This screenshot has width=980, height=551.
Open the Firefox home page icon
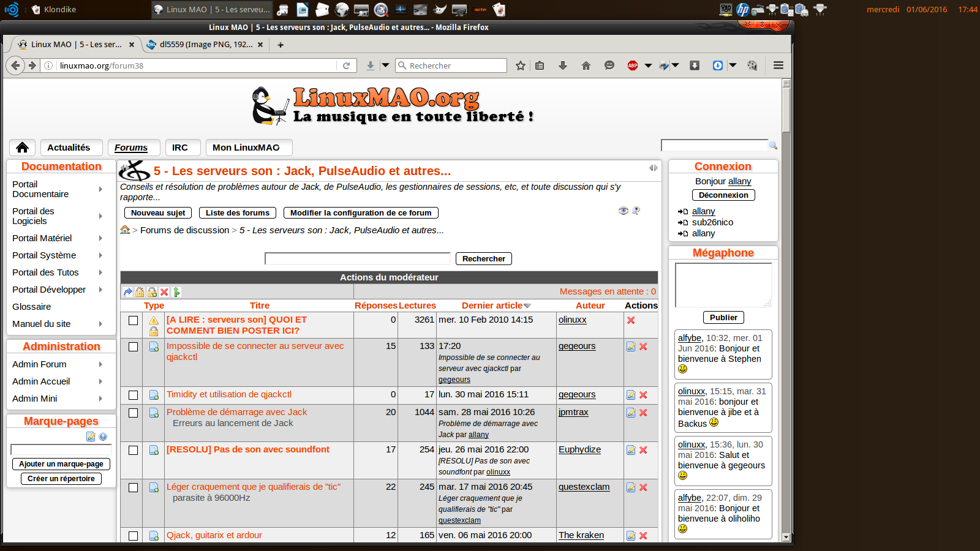click(586, 66)
